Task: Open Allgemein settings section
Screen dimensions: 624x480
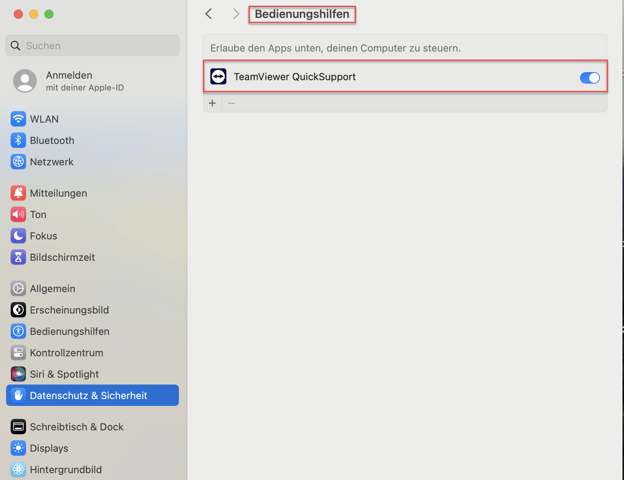Action: [x=52, y=289]
